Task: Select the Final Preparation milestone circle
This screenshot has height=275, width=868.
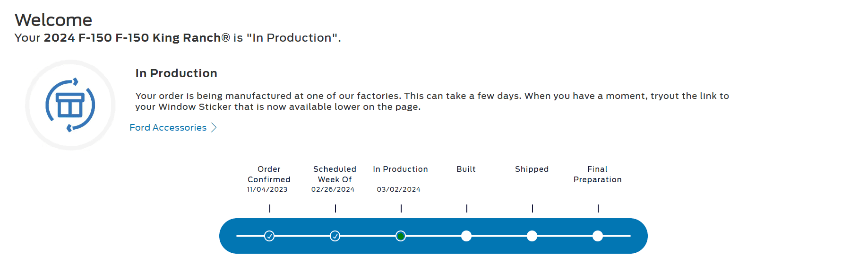Action: pyautogui.click(x=598, y=235)
